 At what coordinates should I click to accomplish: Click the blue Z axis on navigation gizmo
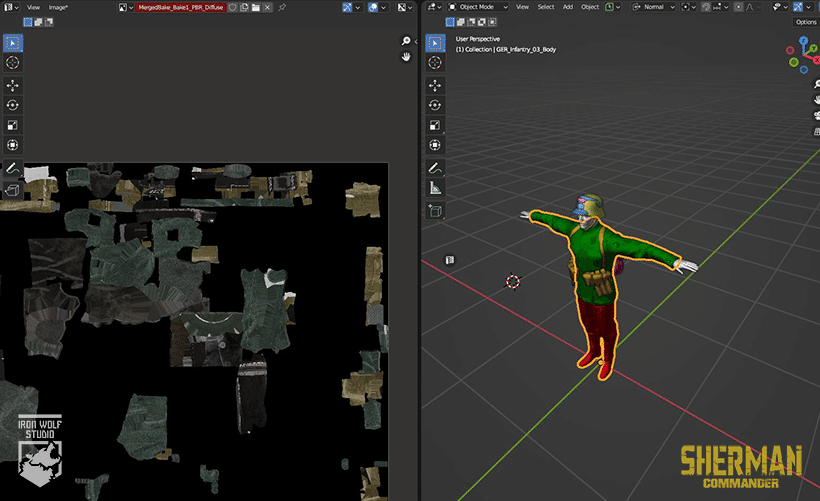coord(804,40)
